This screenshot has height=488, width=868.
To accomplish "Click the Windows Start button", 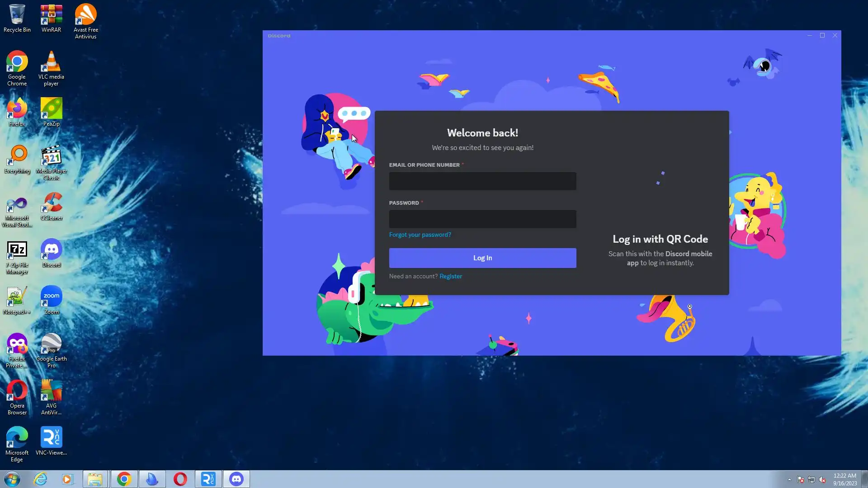I will (x=12, y=479).
